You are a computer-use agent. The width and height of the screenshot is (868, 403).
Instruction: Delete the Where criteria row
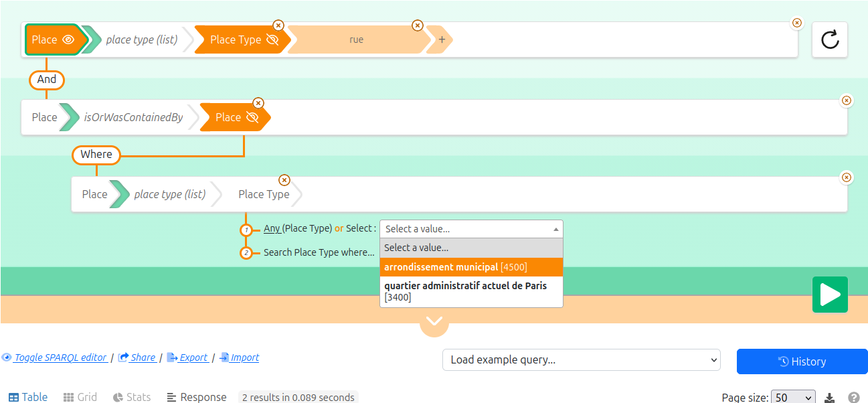847,177
